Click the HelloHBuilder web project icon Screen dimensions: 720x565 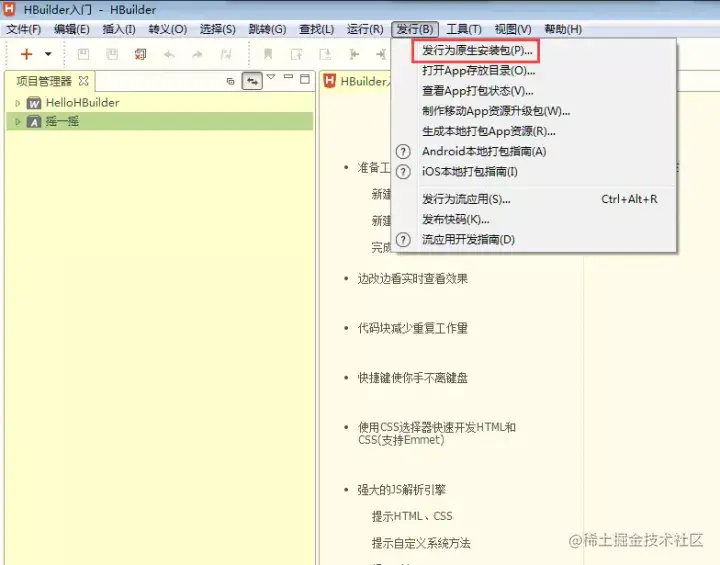point(34,103)
